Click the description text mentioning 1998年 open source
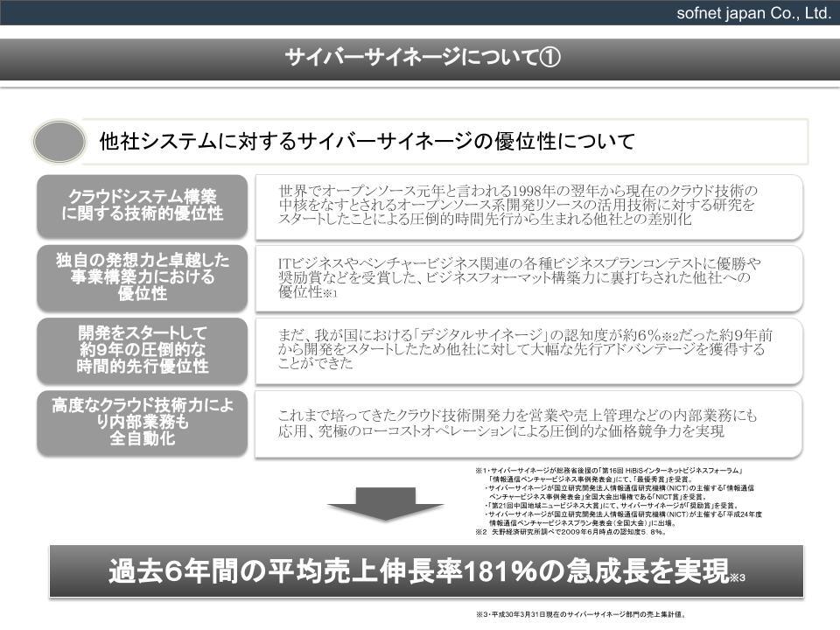 (518, 206)
